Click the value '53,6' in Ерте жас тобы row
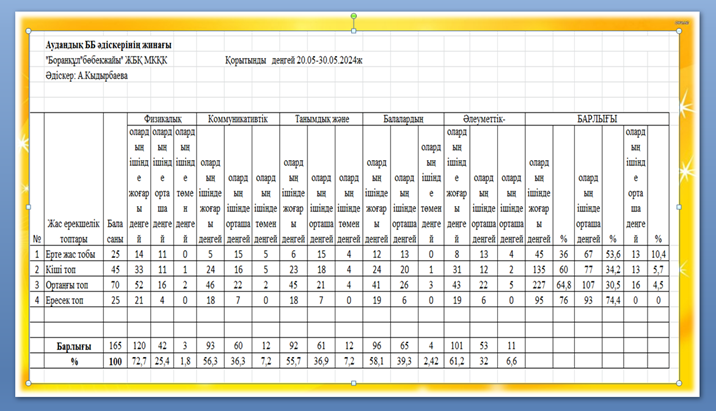 613,254
